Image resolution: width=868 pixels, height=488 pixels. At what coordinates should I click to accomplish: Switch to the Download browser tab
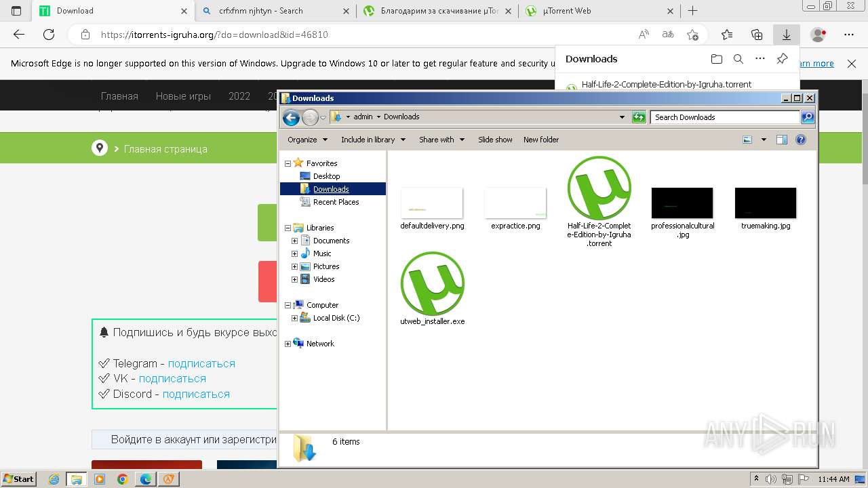click(114, 11)
